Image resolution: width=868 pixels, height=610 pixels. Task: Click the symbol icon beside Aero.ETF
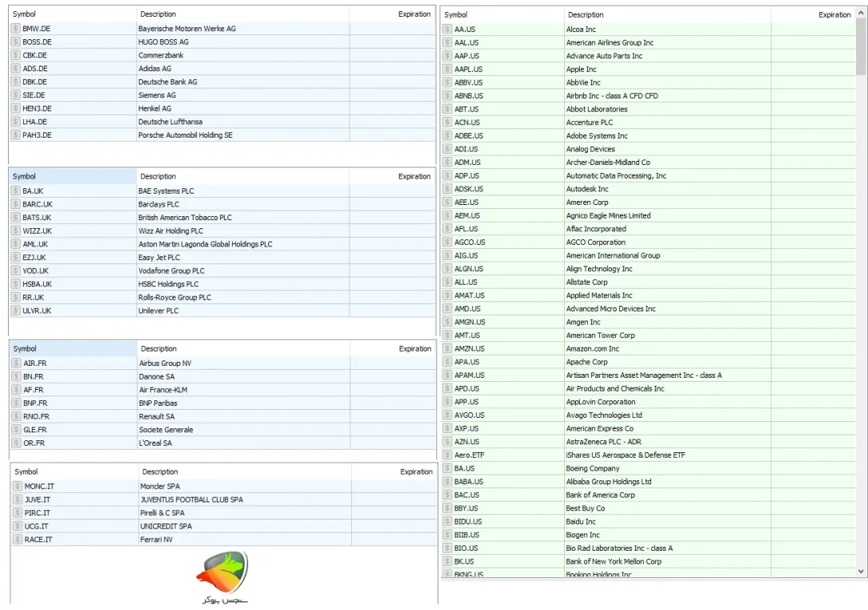coord(447,455)
